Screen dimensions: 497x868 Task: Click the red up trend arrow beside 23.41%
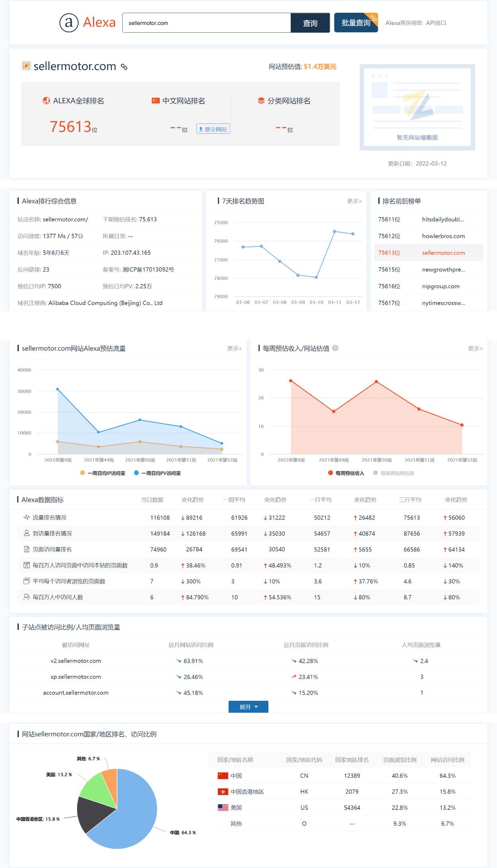click(294, 677)
